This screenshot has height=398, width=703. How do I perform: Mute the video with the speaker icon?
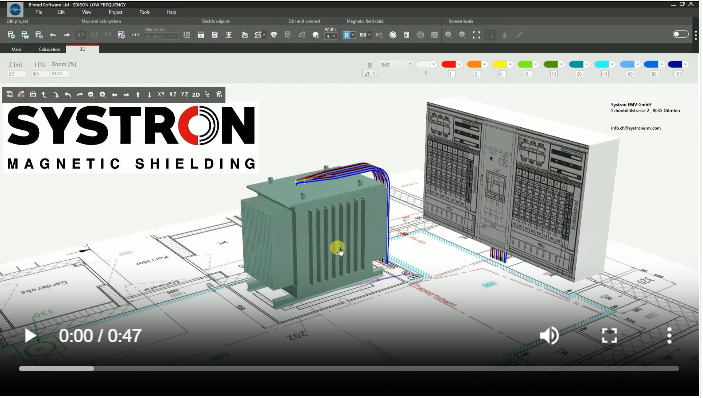[549, 335]
